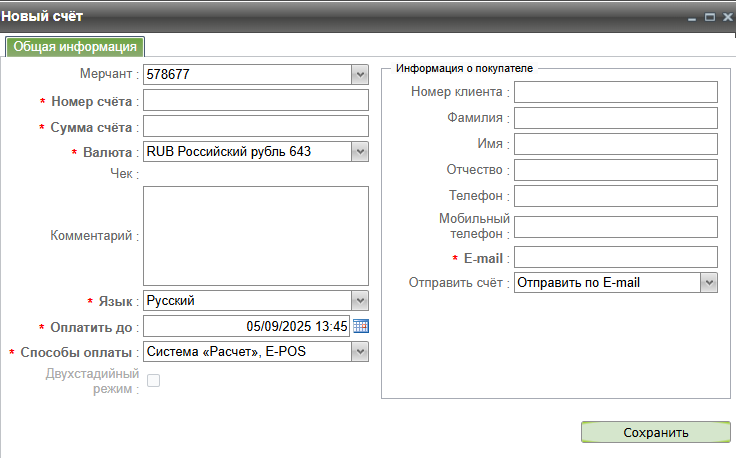The width and height of the screenshot is (736, 458).
Task: Close the Новый счёт dialog
Action: pos(725,16)
